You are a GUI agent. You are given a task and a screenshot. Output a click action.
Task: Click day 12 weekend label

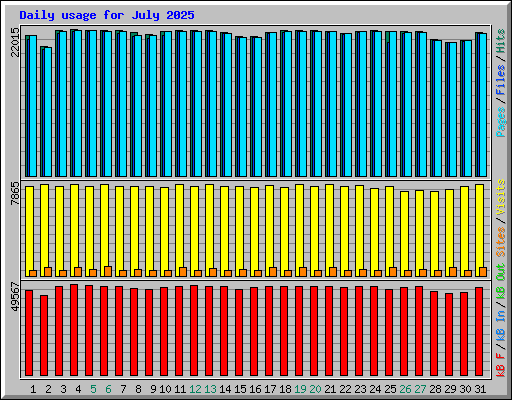click(x=195, y=389)
